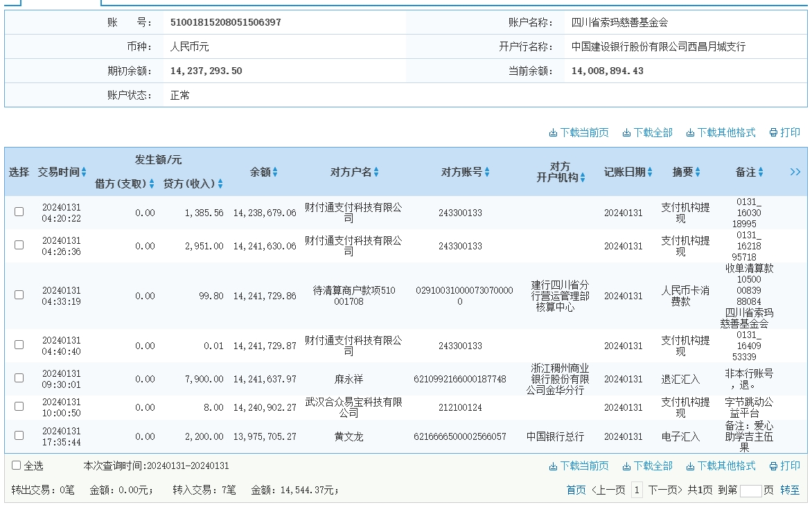Image resolution: width=812 pixels, height=505 pixels.
Task: Sort by 备注 column arrows
Action: 761,172
